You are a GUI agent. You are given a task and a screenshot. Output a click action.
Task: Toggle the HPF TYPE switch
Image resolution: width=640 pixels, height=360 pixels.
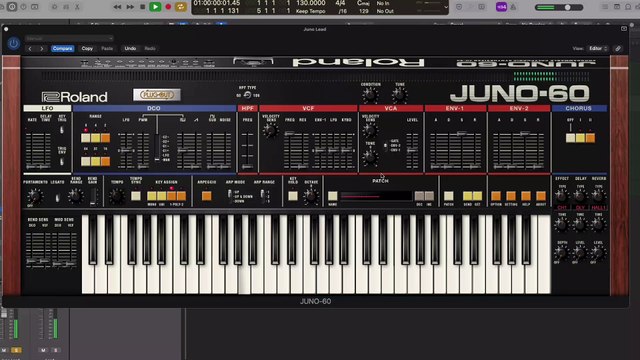(x=247, y=95)
